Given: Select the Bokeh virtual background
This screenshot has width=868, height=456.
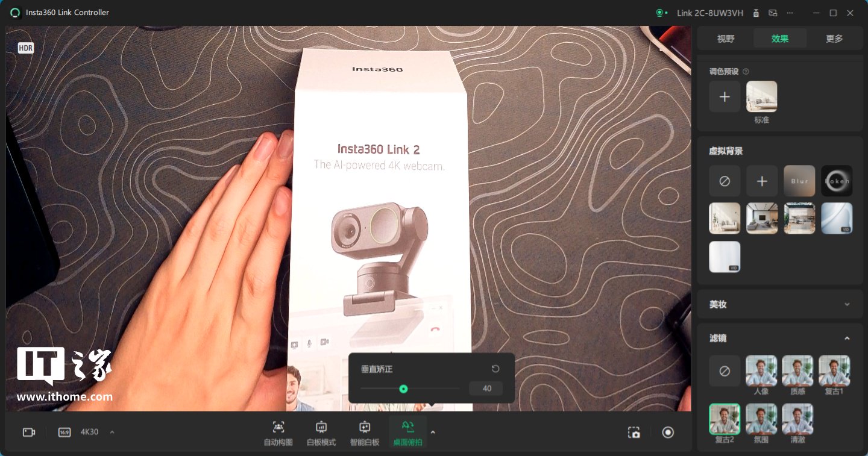Looking at the screenshot, I should click(837, 181).
